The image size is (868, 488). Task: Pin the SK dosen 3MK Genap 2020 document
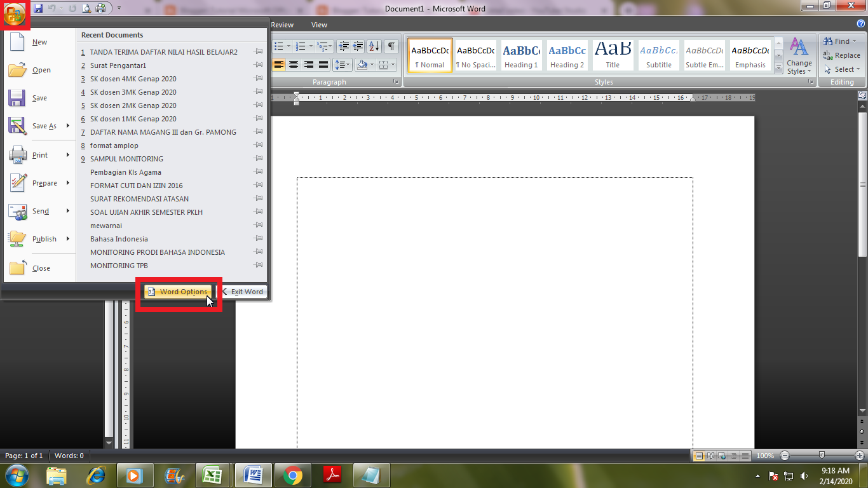coord(259,92)
